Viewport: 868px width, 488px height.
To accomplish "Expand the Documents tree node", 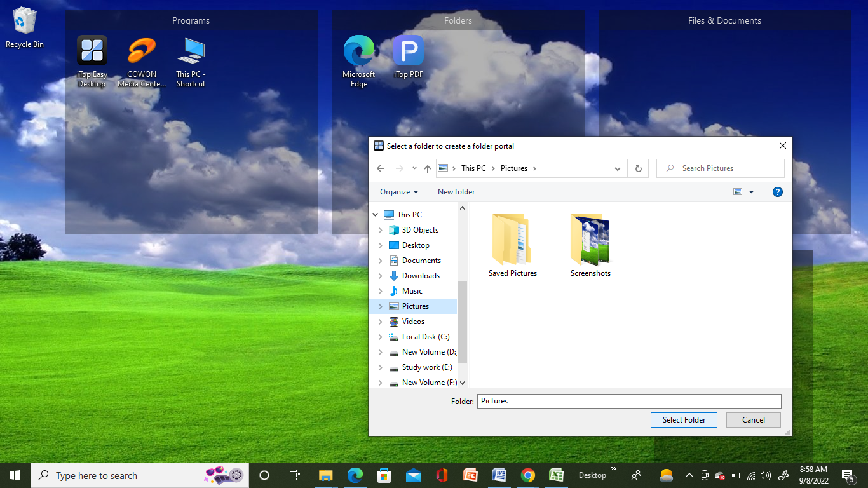I will 381,261.
